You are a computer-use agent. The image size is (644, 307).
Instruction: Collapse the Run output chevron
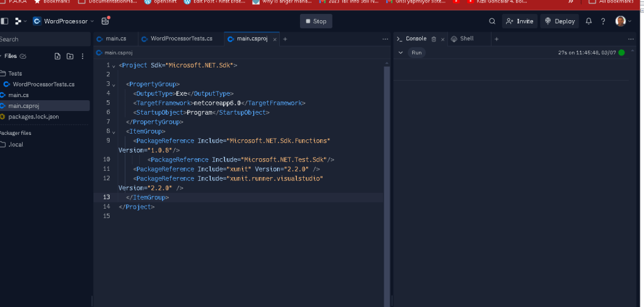[400, 52]
